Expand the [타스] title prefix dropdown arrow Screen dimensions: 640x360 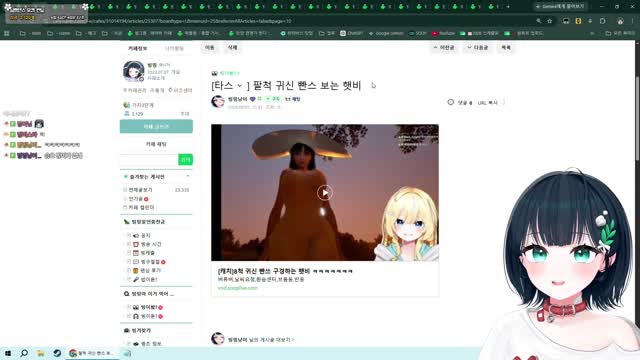click(x=240, y=86)
